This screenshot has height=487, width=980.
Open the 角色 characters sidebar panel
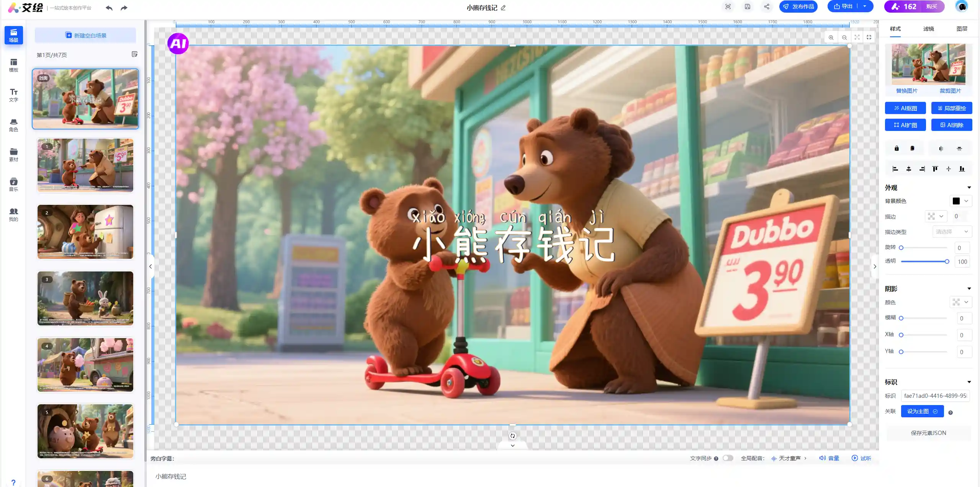point(13,125)
